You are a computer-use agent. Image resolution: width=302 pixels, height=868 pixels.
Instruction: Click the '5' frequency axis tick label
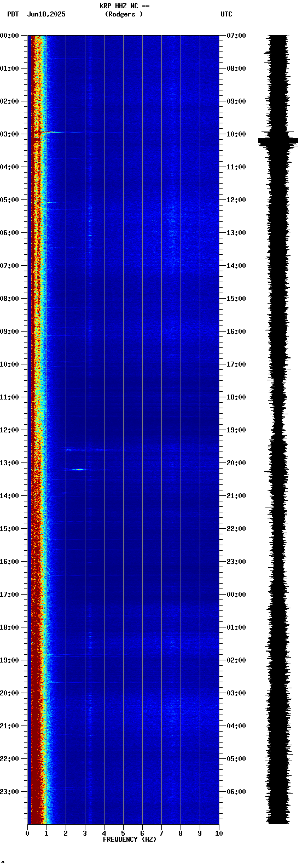(123, 833)
